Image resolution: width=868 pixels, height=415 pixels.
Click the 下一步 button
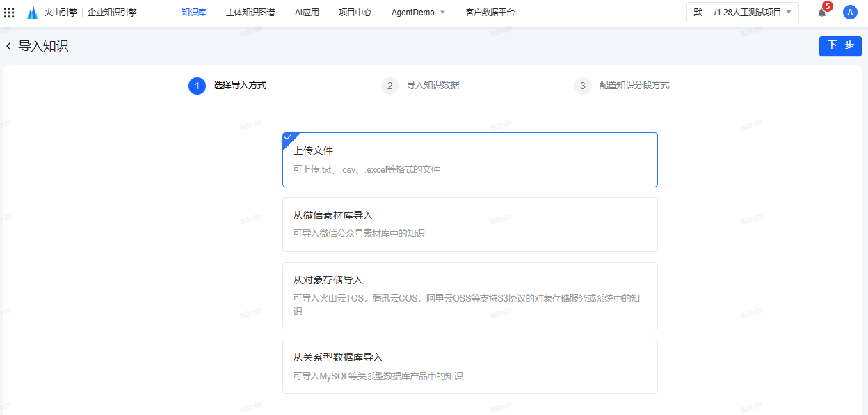[x=840, y=45]
